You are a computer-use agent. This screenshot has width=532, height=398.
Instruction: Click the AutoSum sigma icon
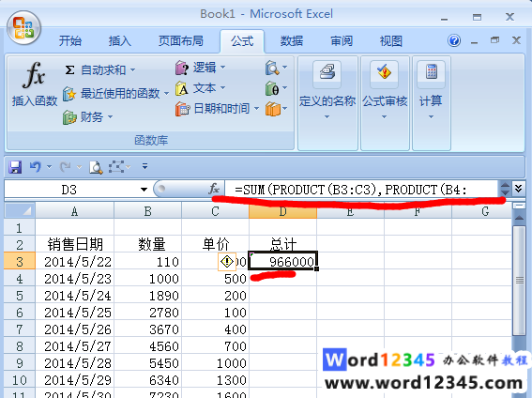pyautogui.click(x=69, y=70)
